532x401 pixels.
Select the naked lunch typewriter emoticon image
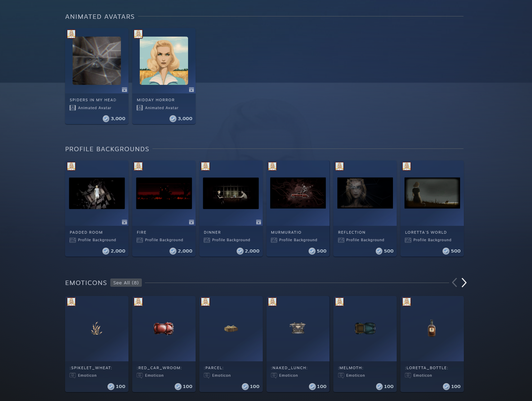tap(298, 328)
